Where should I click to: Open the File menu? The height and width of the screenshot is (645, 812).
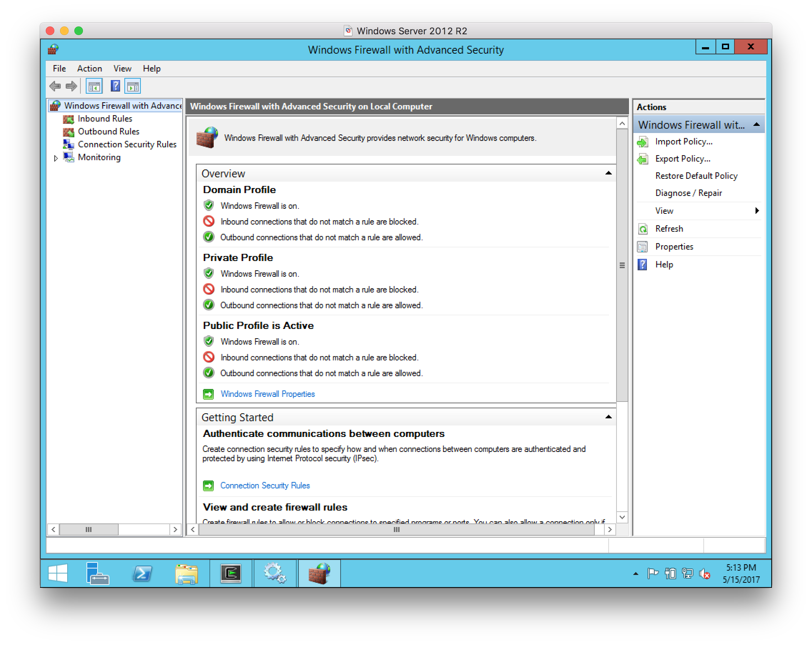[x=59, y=69]
